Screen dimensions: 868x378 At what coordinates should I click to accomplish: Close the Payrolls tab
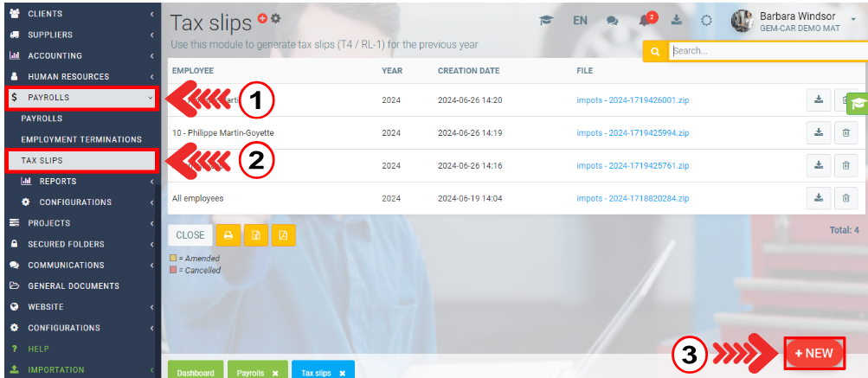275,373
